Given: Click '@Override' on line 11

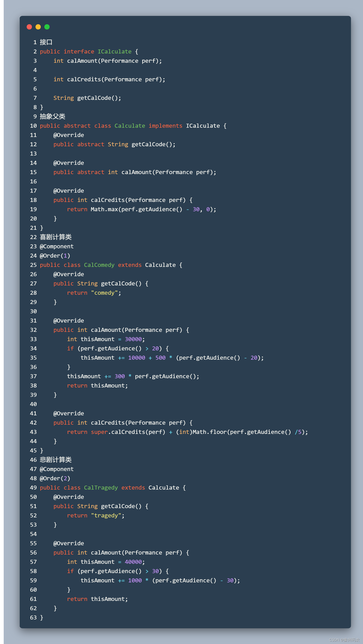Looking at the screenshot, I should (69, 135).
